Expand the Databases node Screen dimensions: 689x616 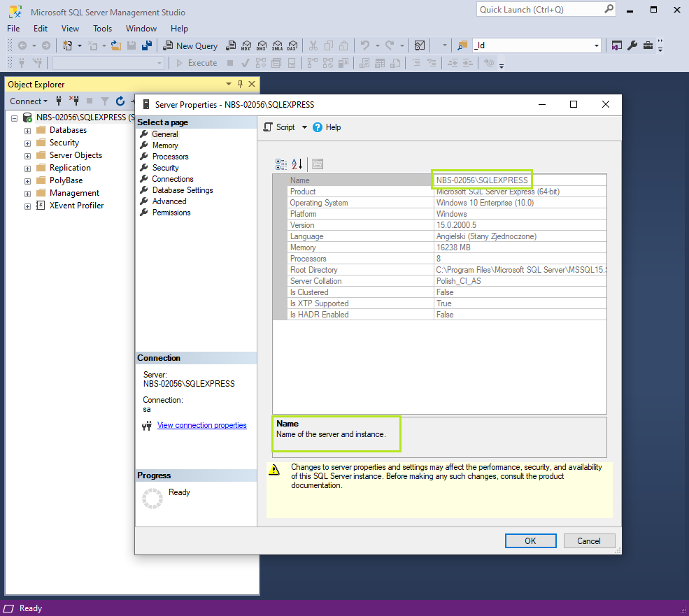[27, 129]
